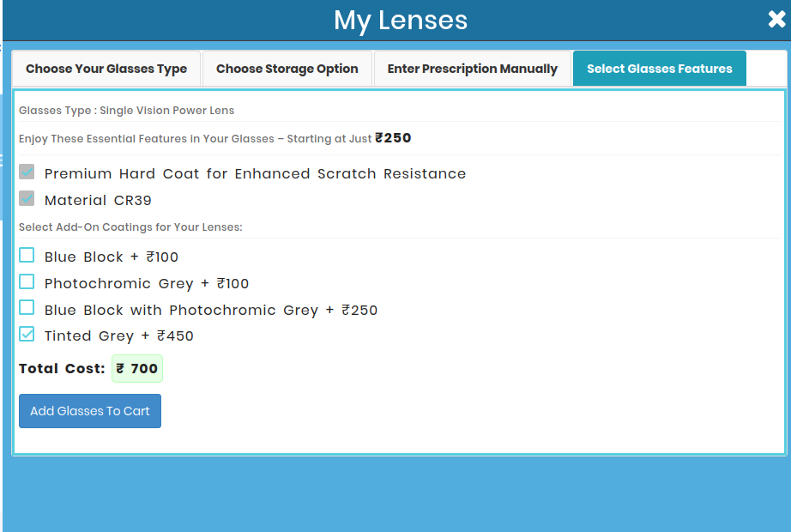Click the Total Cost value field

136,368
